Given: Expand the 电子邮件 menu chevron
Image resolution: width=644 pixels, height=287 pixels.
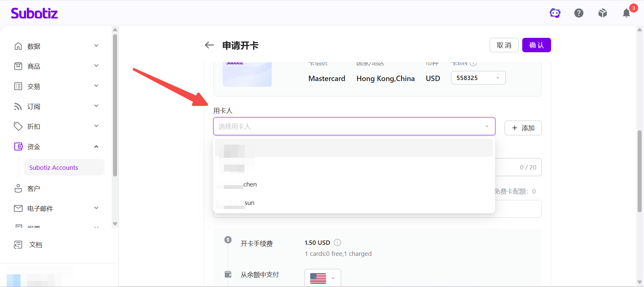Looking at the screenshot, I should pyautogui.click(x=96, y=208).
